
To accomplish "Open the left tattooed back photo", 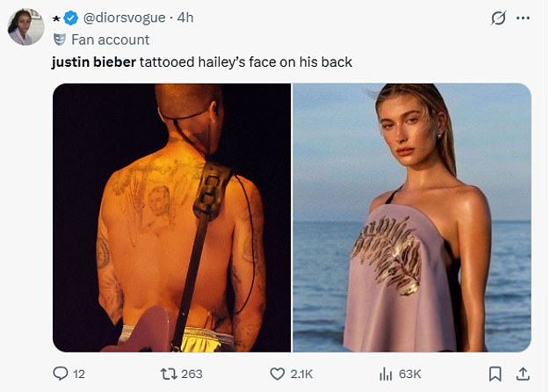I will coord(171,217).
